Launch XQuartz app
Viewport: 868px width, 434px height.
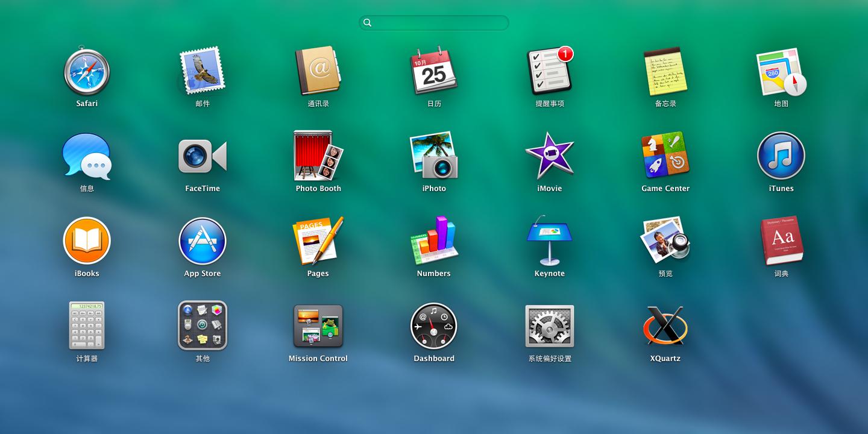coord(665,326)
